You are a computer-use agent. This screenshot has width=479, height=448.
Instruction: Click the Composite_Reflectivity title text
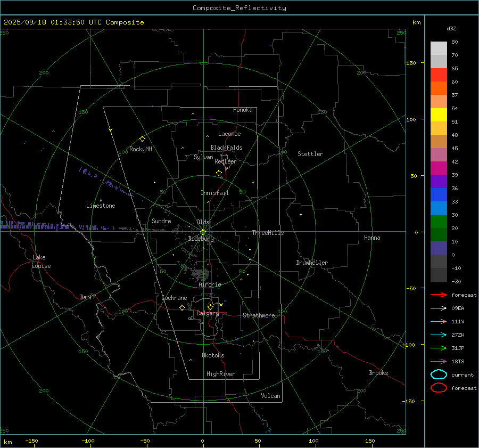(x=239, y=8)
